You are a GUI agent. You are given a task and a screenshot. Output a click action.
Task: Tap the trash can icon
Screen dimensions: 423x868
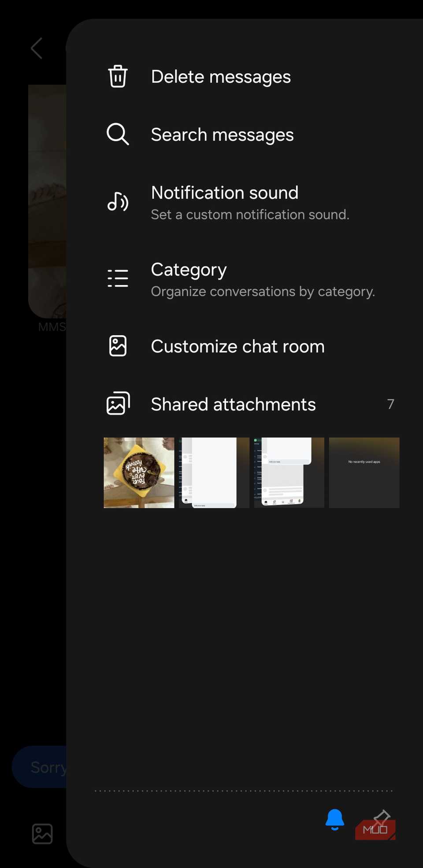(118, 76)
